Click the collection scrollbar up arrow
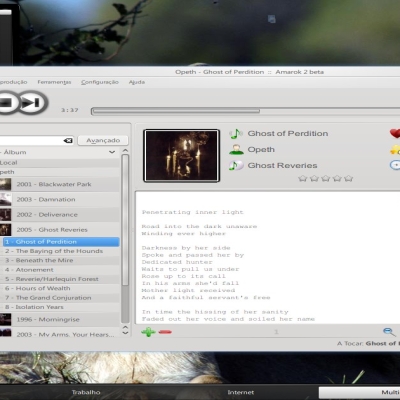Screen dimensions: 400x400 point(125,151)
